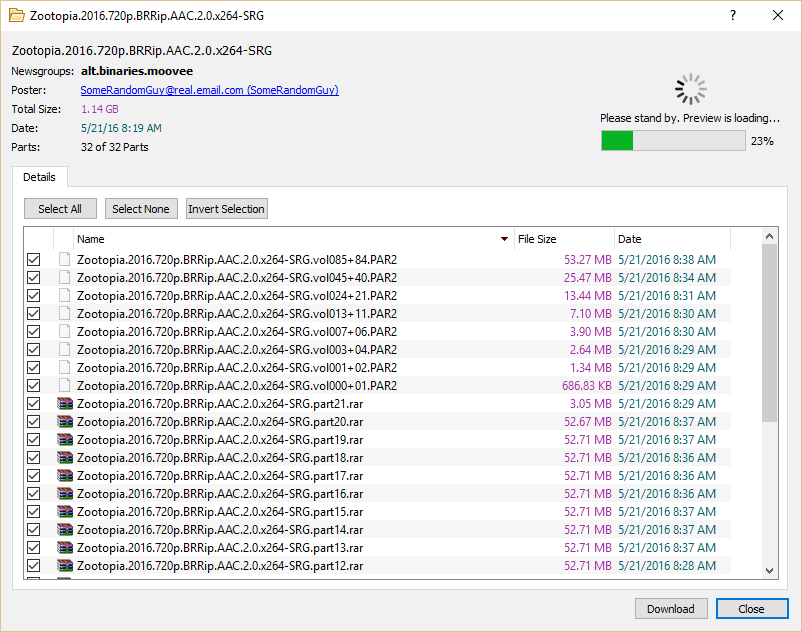Screen dimensions: 802x632
Task: Click the green preview loading progress bar
Action: (x=617, y=141)
